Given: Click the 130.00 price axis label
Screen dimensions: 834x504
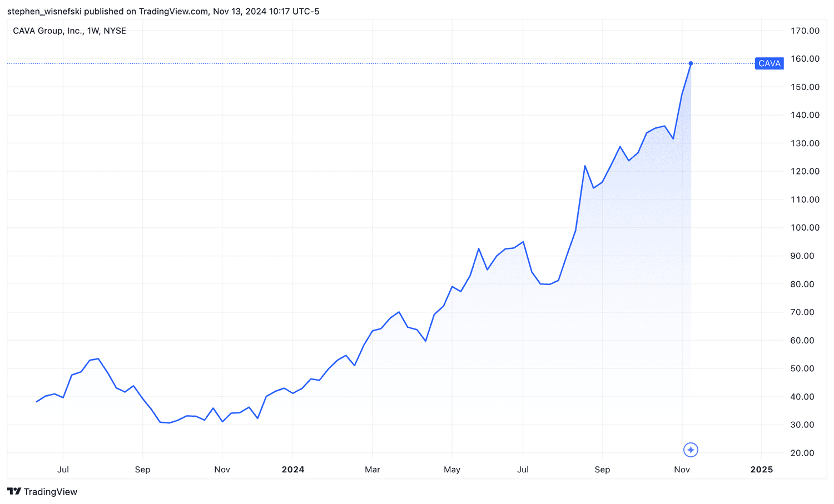Looking at the screenshot, I should (805, 143).
